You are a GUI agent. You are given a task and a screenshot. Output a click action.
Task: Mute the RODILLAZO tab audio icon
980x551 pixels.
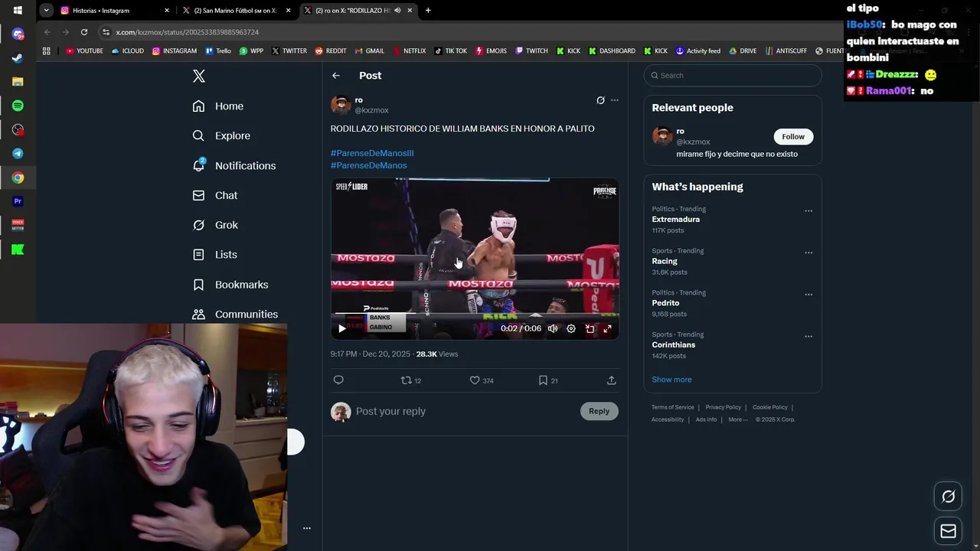click(397, 11)
